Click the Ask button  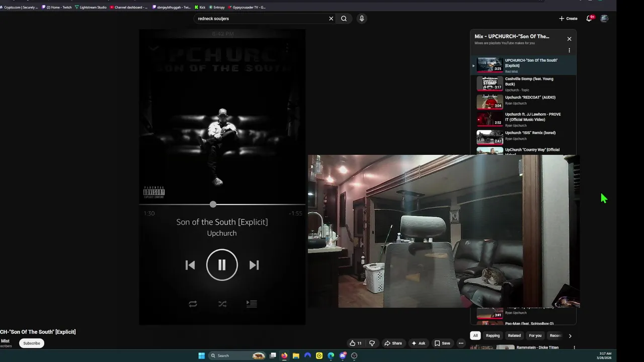(x=418, y=343)
